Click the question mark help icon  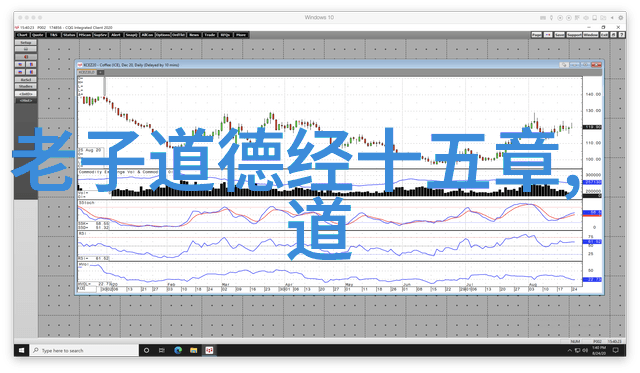coord(622,35)
